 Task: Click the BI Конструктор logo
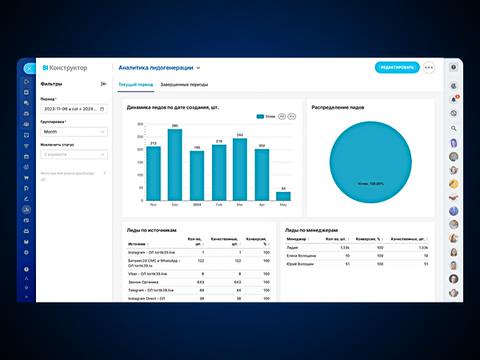coord(65,68)
